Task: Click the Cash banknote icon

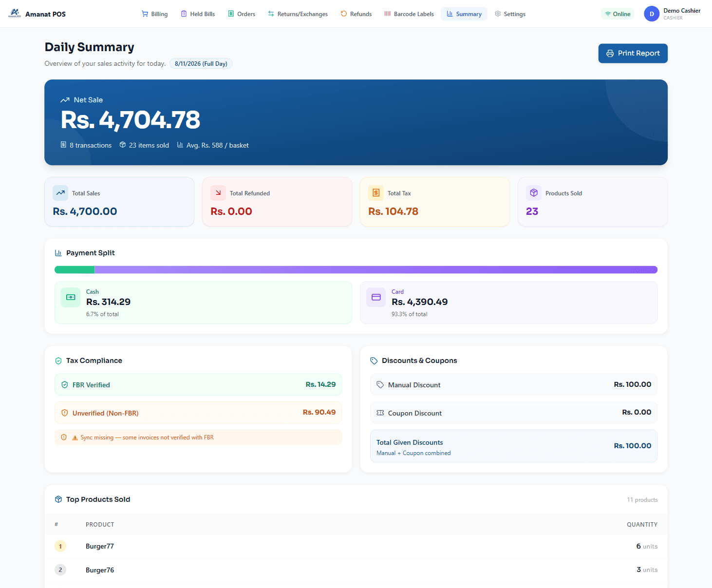Action: [x=71, y=297]
